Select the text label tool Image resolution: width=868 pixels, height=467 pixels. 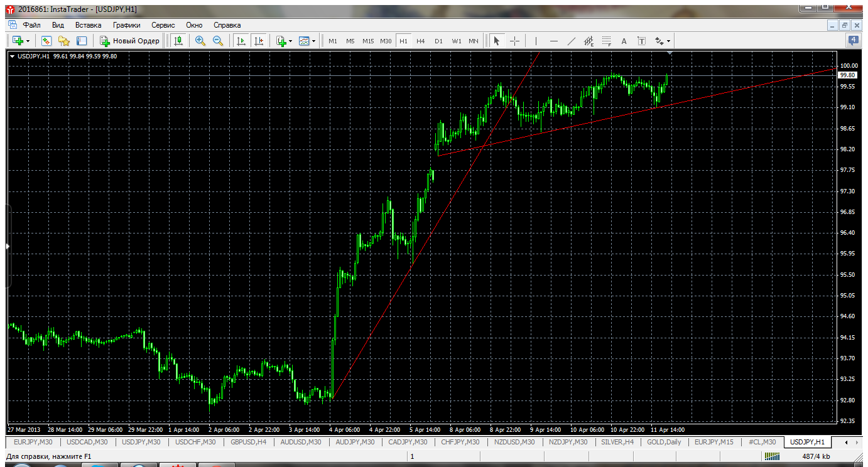tap(641, 41)
